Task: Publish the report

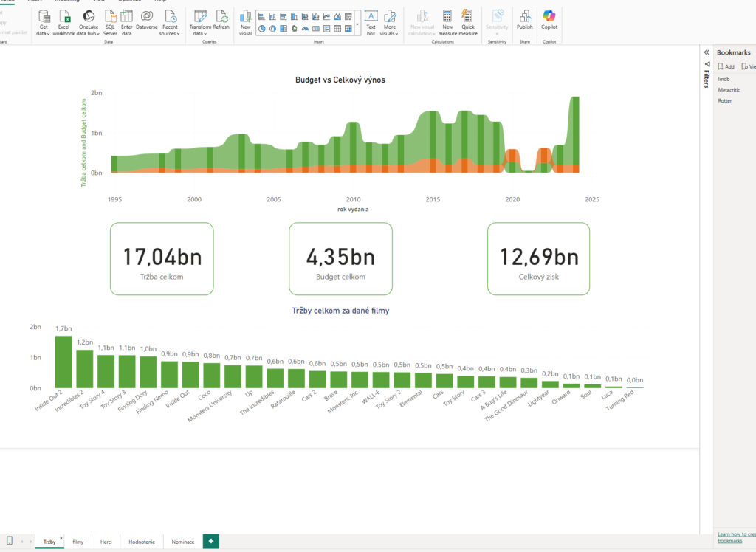Action: (x=525, y=20)
